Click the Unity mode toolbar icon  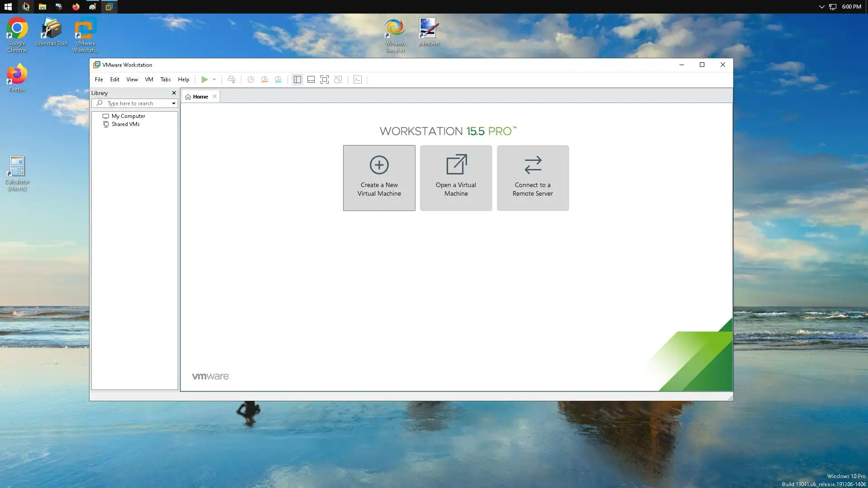click(338, 80)
